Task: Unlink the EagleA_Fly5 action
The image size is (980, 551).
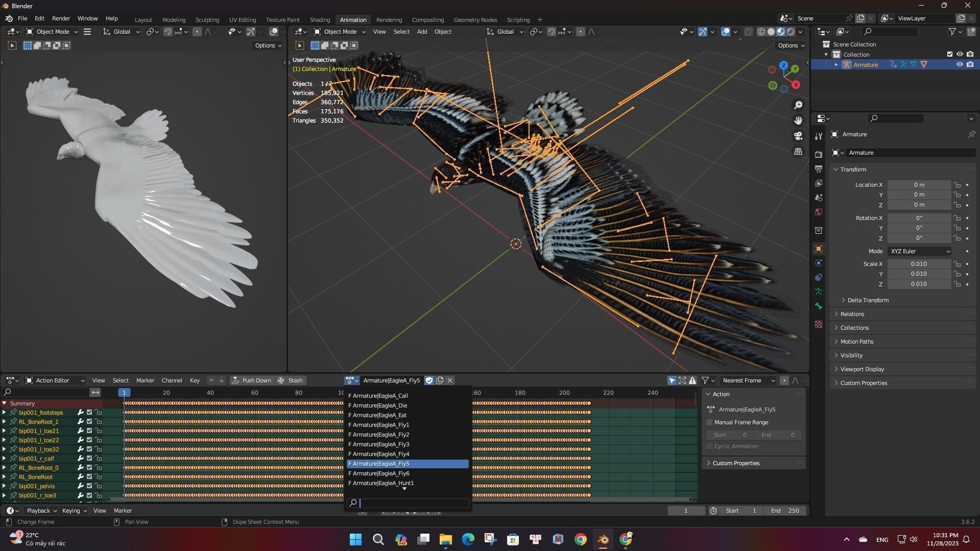Action: (x=450, y=380)
